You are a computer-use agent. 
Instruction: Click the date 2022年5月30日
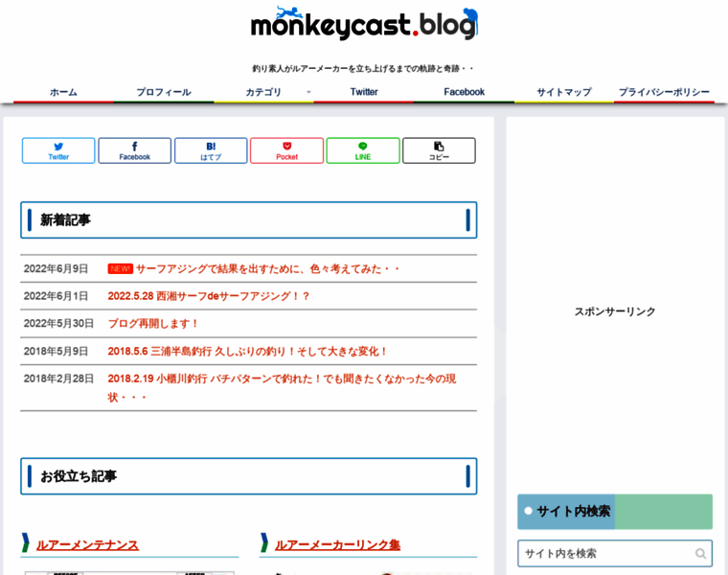click(58, 324)
